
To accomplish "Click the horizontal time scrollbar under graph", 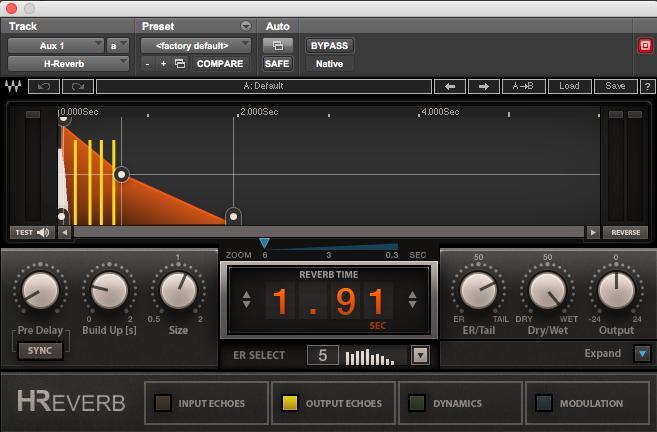I will [329, 233].
